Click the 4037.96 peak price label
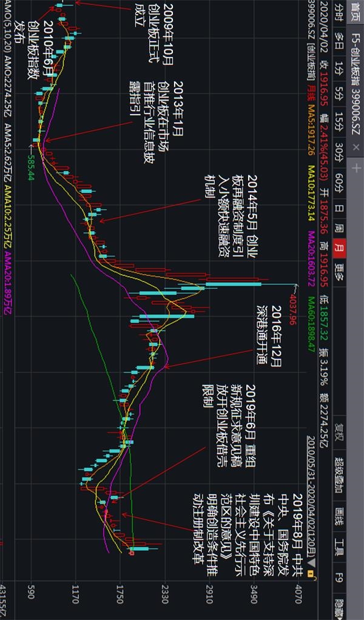The width and height of the screenshot is (364, 620). point(292,309)
